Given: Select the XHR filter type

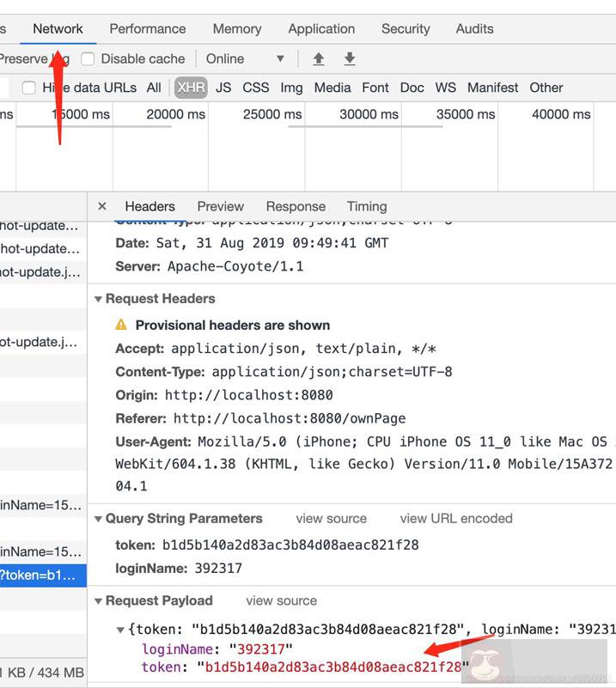Looking at the screenshot, I should tap(191, 88).
